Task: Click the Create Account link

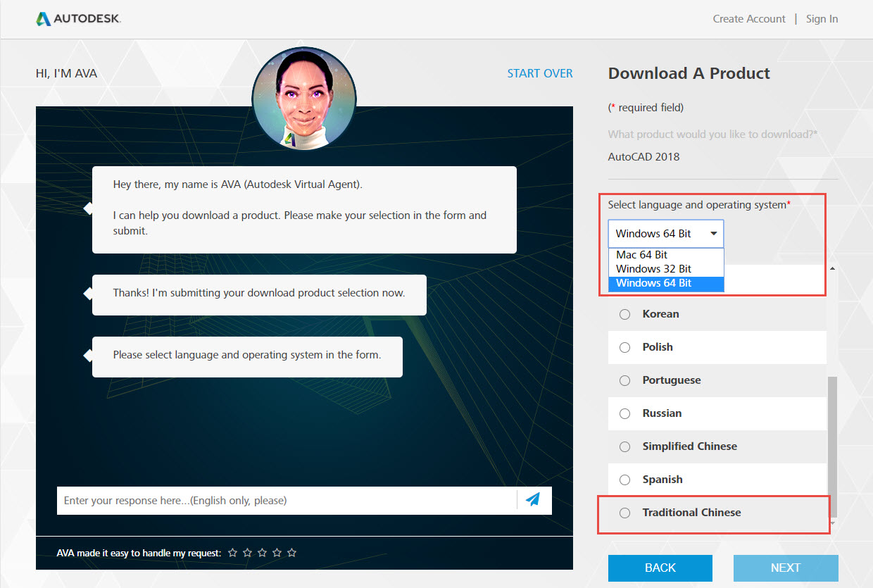Action: (749, 19)
